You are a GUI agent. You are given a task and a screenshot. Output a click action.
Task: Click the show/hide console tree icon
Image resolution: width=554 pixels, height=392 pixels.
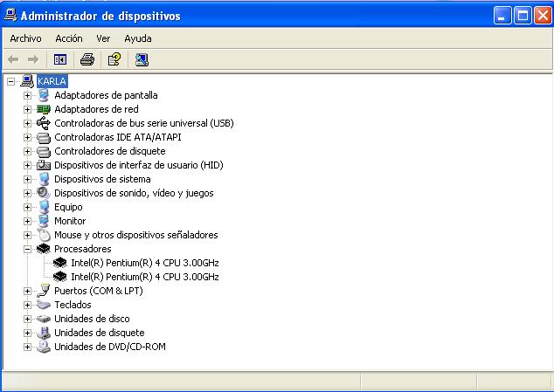(60, 59)
